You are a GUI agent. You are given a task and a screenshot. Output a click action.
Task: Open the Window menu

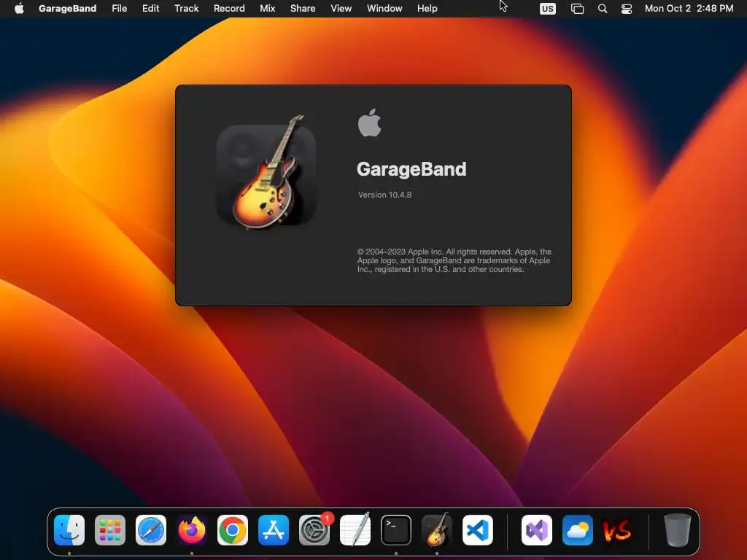pyautogui.click(x=384, y=8)
